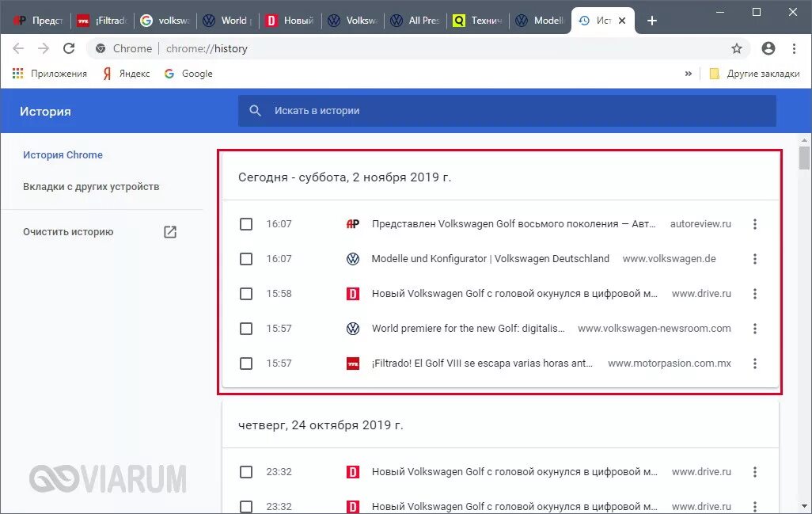The height and width of the screenshot is (514, 812).
Task: Open Представлен Volkswagen Golf восьмого поколения link
Action: click(514, 224)
